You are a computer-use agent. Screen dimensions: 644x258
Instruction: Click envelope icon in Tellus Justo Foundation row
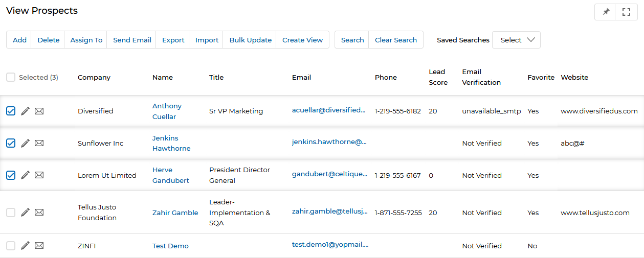point(39,213)
